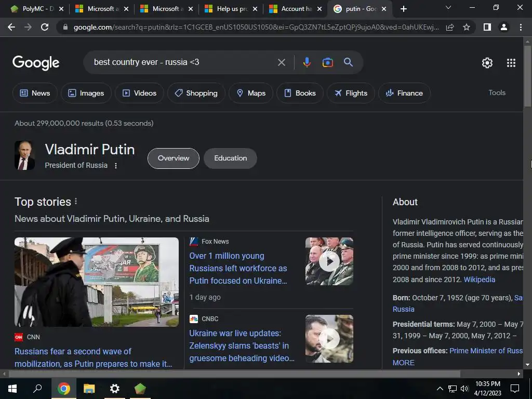Viewport: 532px width, 399px height.
Task: Click the Google logo
Action: click(36, 63)
